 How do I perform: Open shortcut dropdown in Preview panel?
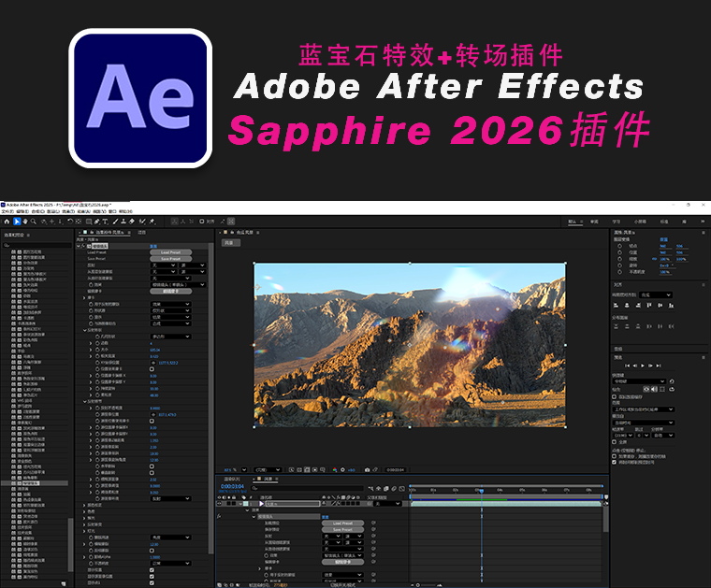[639, 381]
